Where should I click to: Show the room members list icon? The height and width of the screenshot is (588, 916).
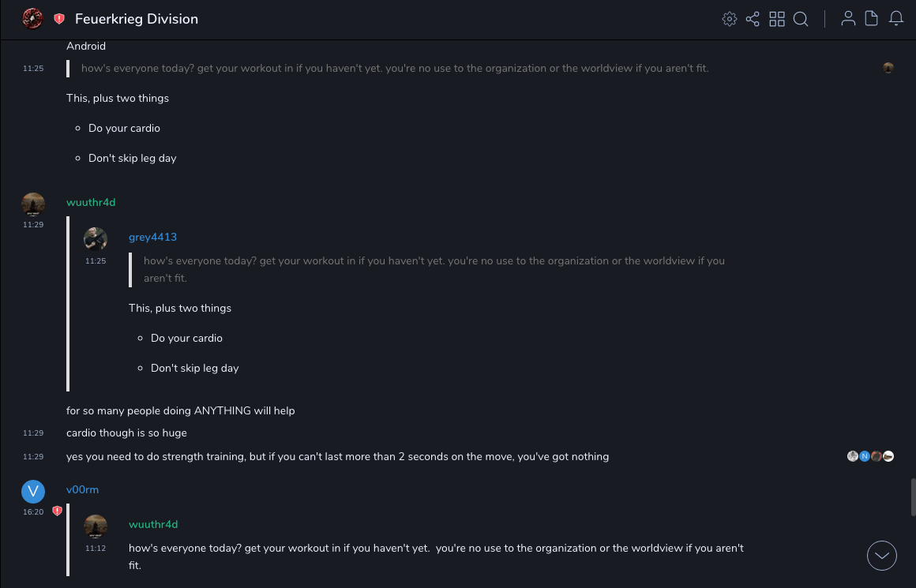click(x=848, y=19)
